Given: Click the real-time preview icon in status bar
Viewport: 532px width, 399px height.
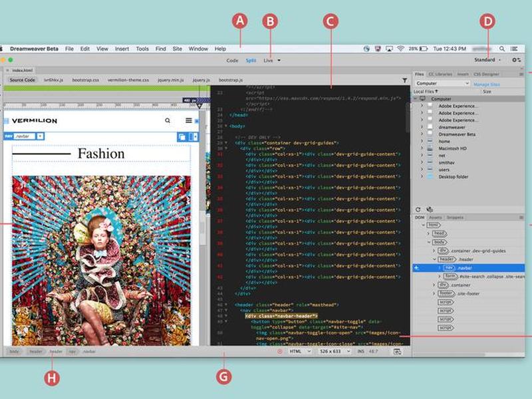Looking at the screenshot, I should tap(397, 352).
